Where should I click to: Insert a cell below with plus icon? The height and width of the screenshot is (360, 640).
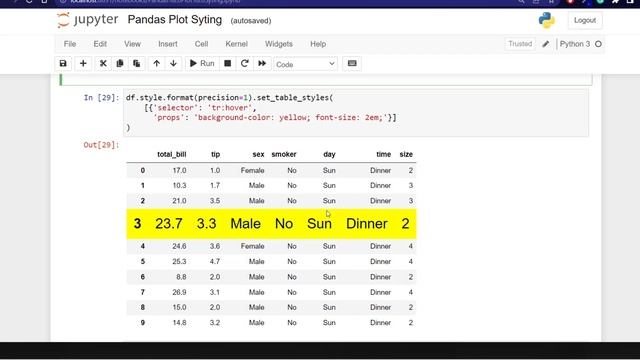tap(83, 64)
